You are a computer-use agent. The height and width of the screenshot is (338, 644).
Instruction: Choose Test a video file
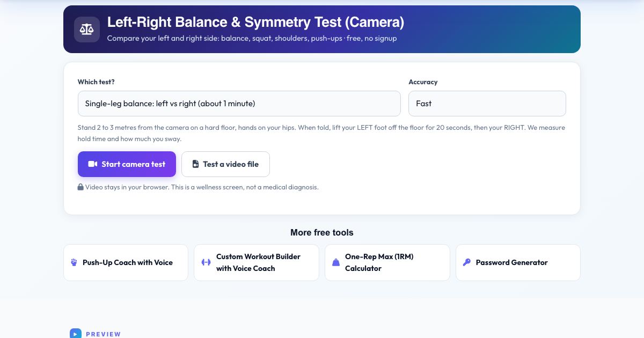(x=225, y=164)
